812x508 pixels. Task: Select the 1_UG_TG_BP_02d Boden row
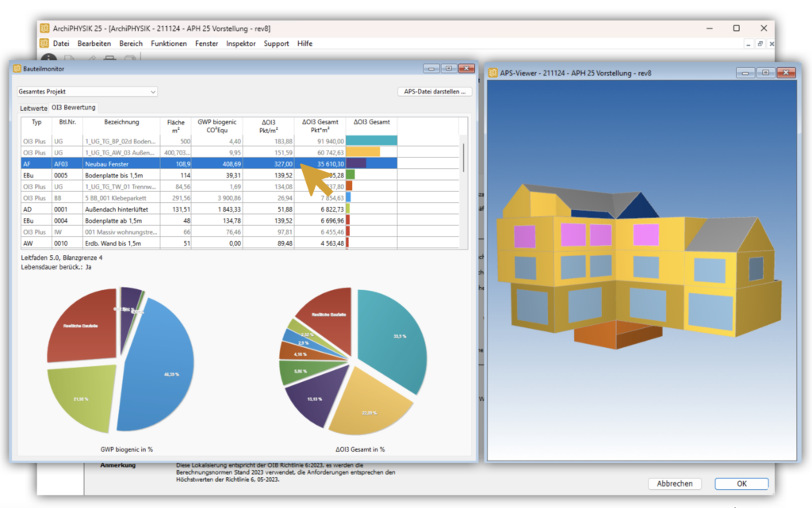240,141
